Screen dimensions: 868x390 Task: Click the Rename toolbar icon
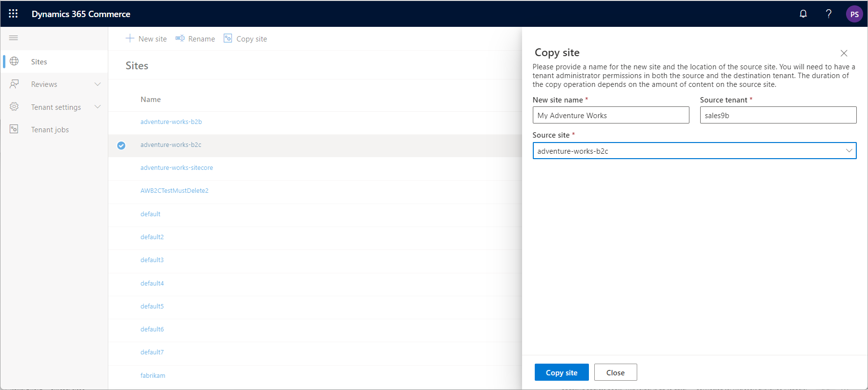point(180,38)
